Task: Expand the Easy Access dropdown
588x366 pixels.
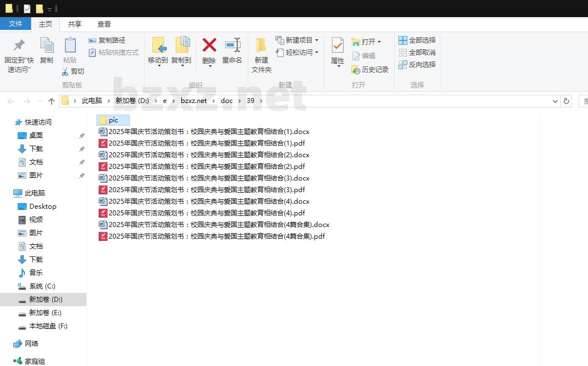Action: [316, 53]
